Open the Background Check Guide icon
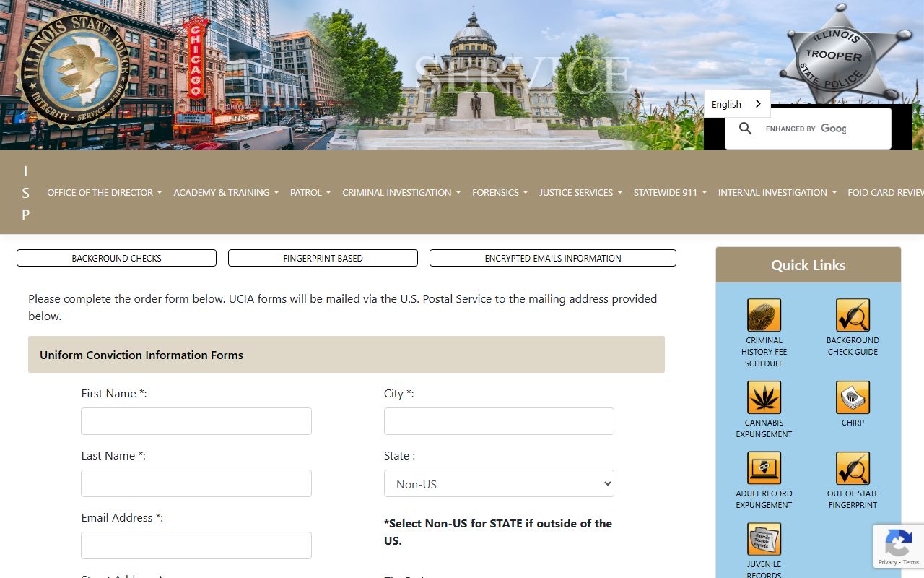 coord(853,315)
